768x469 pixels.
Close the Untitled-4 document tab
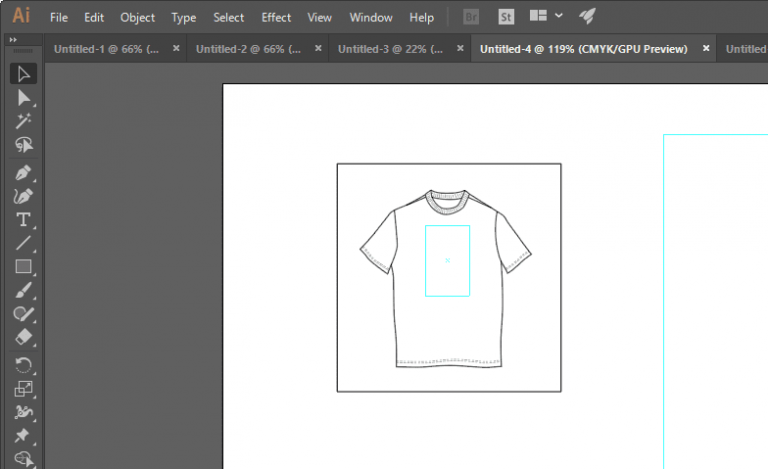[x=706, y=48]
